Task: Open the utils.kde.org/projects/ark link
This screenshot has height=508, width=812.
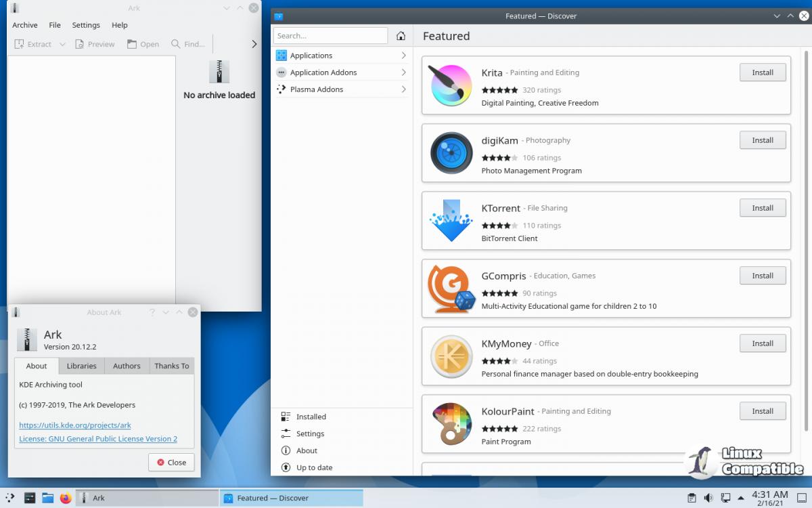Action: point(75,425)
